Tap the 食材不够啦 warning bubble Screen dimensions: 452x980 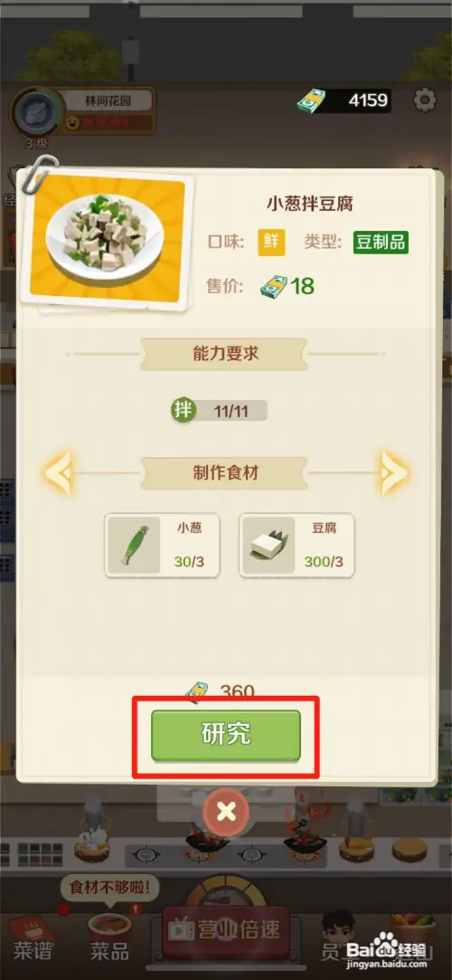pyautogui.click(x=109, y=887)
